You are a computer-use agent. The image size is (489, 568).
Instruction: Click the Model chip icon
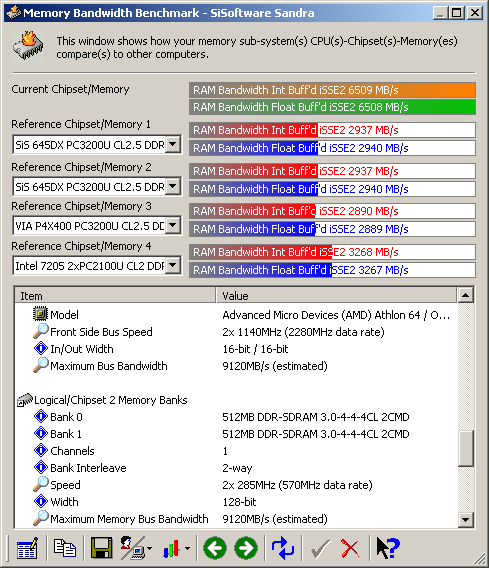40,314
